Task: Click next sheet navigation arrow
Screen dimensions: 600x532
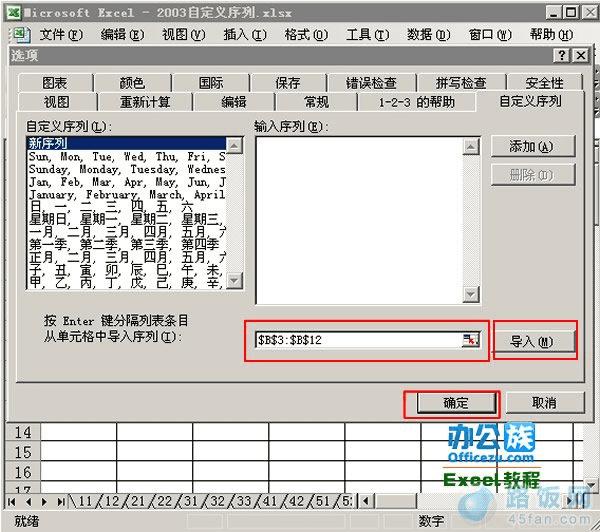Action: [x=44, y=501]
